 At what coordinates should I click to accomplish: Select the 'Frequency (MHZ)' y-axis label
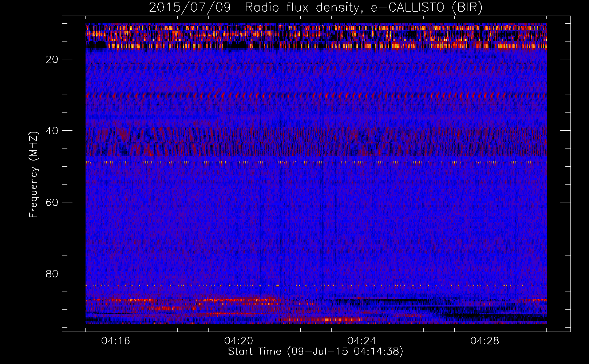tap(33, 175)
